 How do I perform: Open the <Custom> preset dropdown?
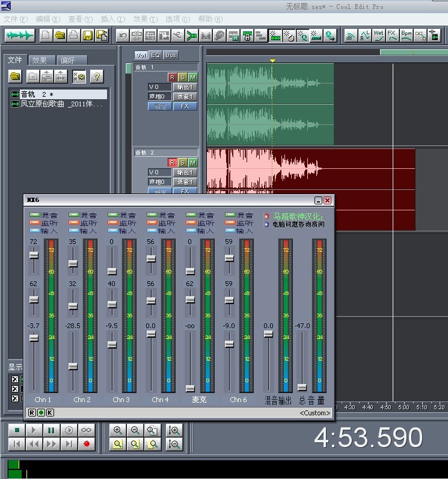pos(315,413)
